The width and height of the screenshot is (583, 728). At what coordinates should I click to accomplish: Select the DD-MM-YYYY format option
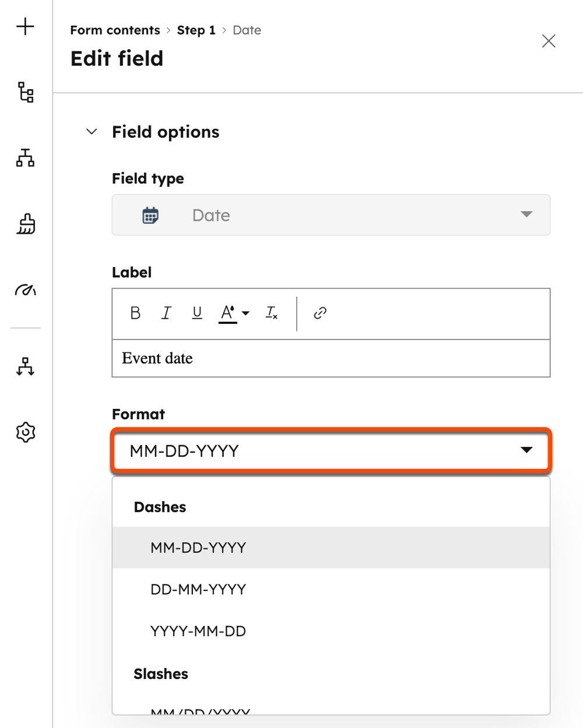pyautogui.click(x=198, y=589)
